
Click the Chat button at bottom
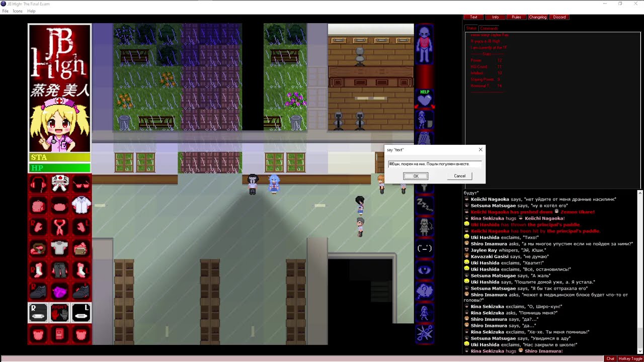click(610, 358)
